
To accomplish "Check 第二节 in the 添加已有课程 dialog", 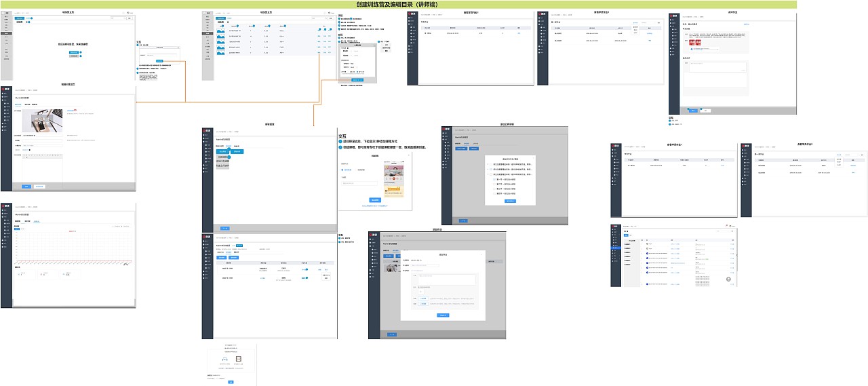I will pyautogui.click(x=494, y=184).
